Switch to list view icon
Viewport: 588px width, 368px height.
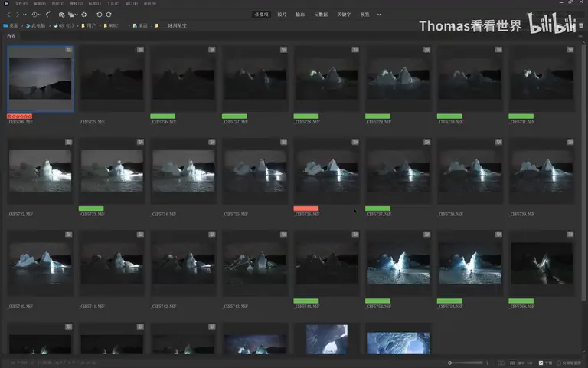530,363
